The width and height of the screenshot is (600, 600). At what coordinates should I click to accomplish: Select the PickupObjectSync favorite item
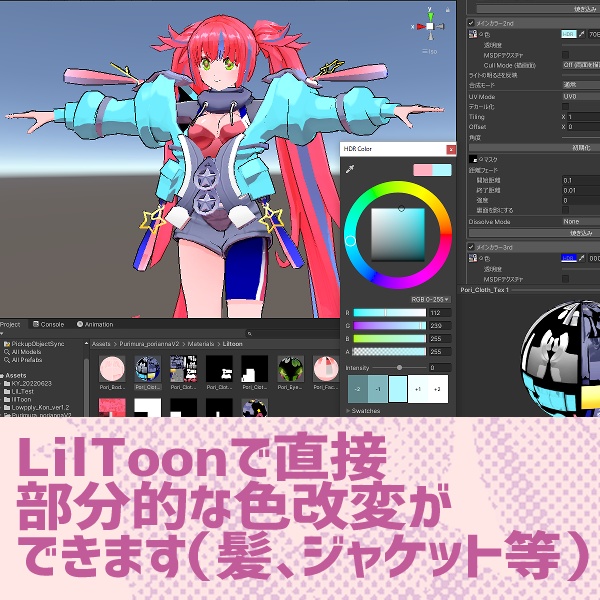click(x=34, y=344)
